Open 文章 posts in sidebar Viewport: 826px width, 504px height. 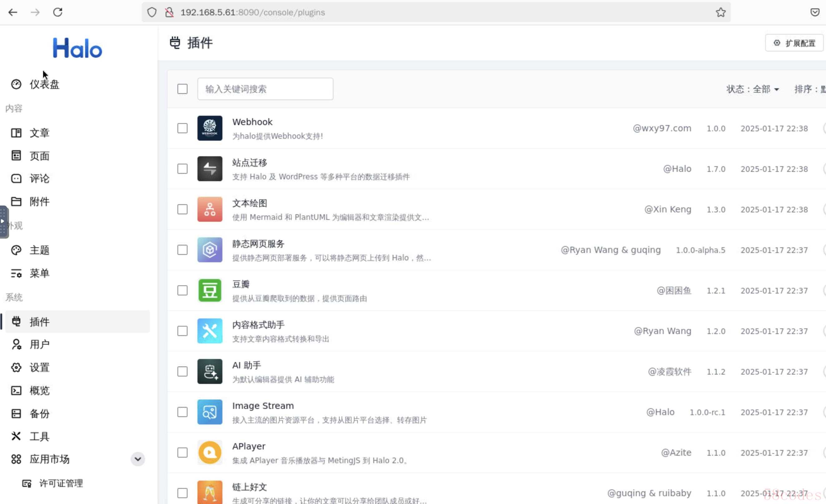coord(77,133)
